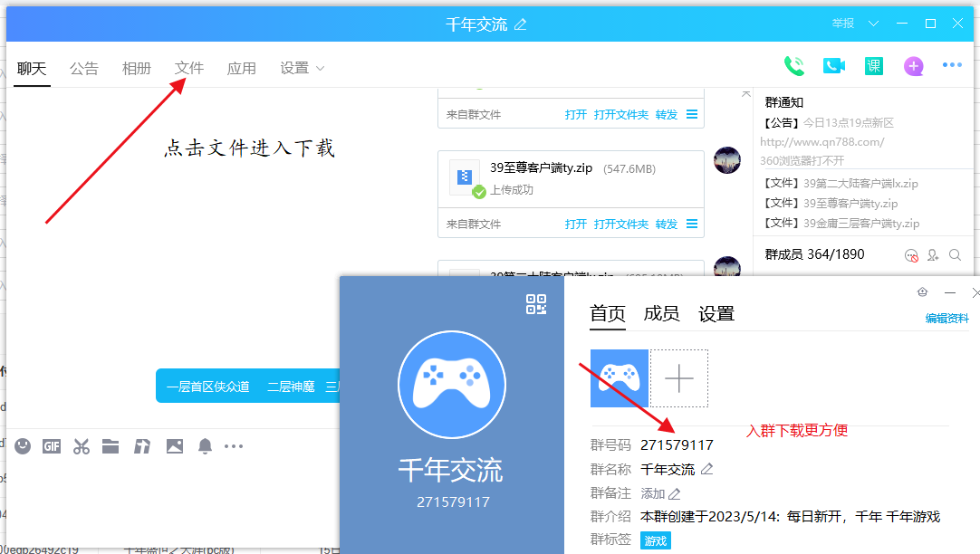This screenshot has width=980, height=554.
Task: Click 打开文件夹 for 39至尊客户端ty.zip
Action: coord(621,224)
